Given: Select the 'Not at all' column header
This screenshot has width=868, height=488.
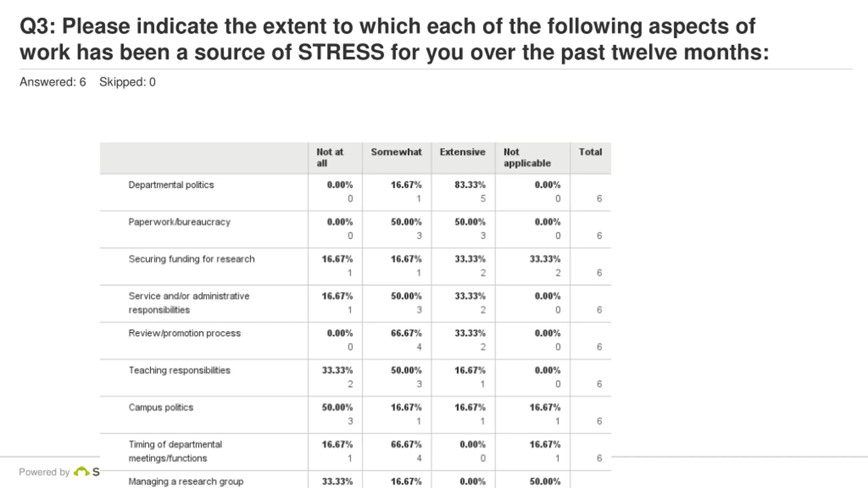Looking at the screenshot, I should tap(330, 158).
